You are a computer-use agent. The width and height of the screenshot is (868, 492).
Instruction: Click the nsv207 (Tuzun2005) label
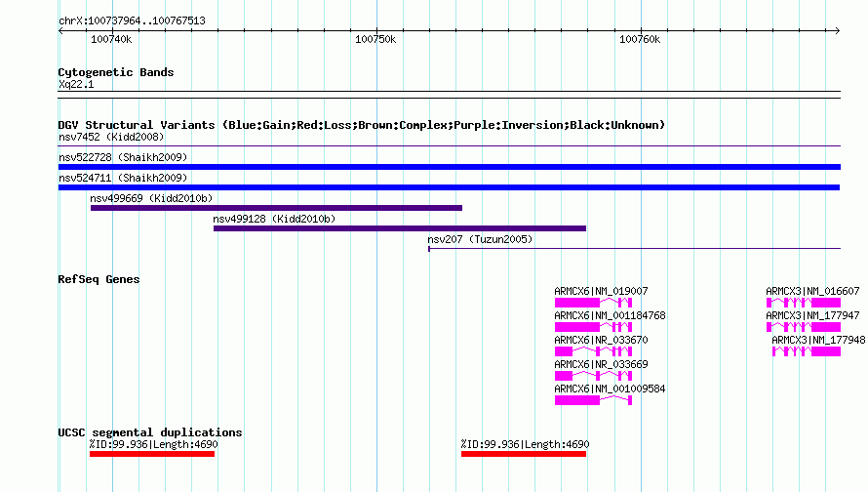480,239
